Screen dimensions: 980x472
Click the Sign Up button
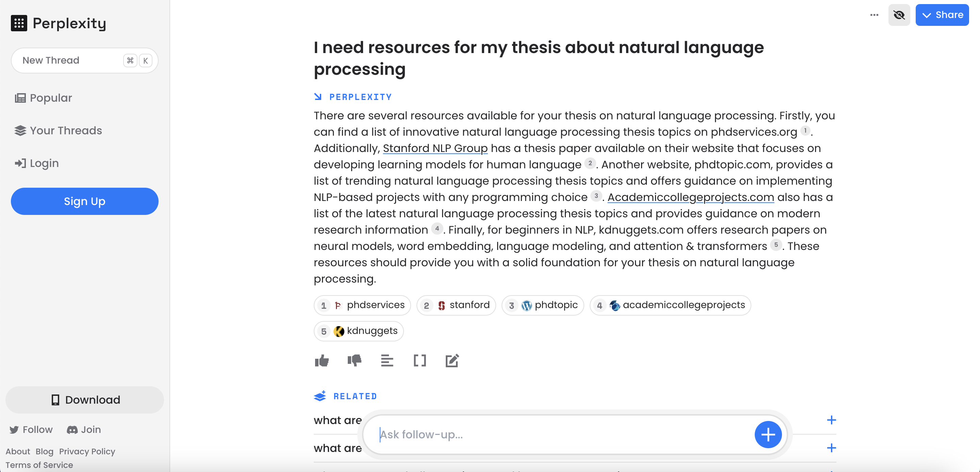(x=84, y=201)
